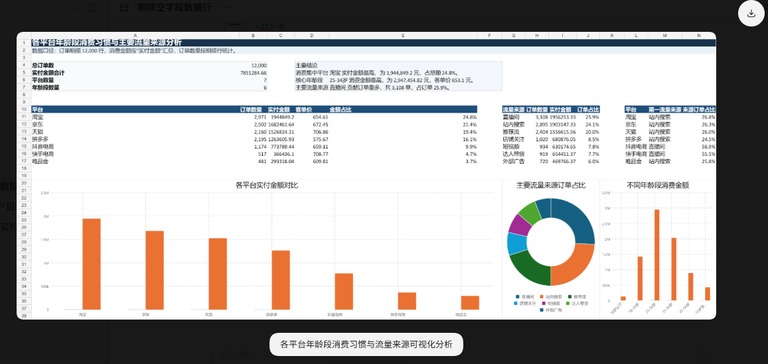This screenshot has height=364, width=768.
Task: Click the '年龄段数量' label cell
Action: [46, 87]
